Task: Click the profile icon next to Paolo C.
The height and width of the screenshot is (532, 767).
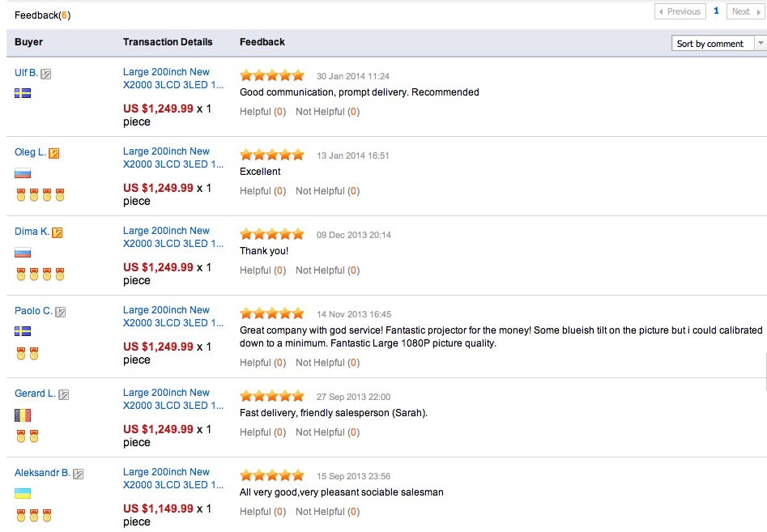Action: click(x=61, y=312)
